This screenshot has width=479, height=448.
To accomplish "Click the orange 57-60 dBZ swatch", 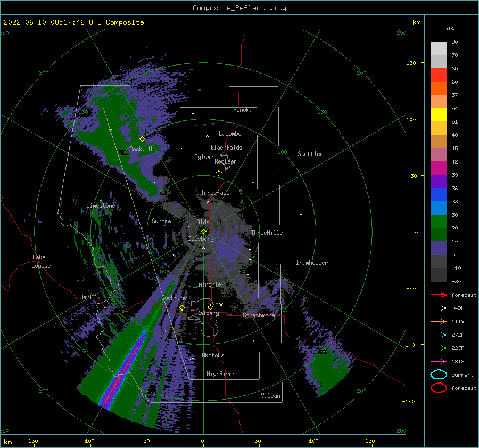I will click(x=439, y=88).
